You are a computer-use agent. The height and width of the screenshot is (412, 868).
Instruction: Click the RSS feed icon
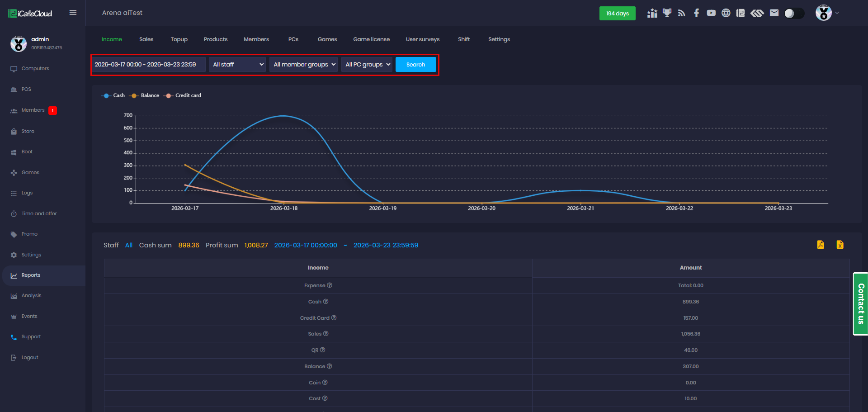click(682, 13)
